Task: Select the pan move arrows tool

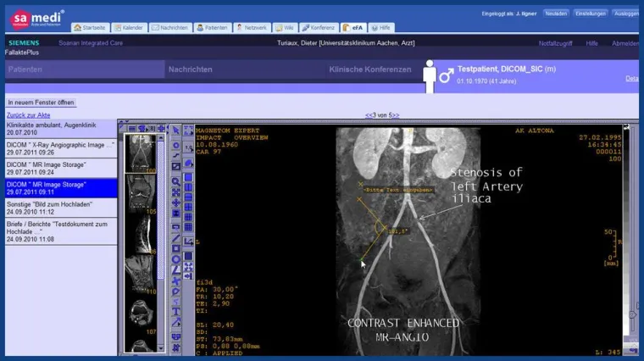Action: (x=176, y=203)
